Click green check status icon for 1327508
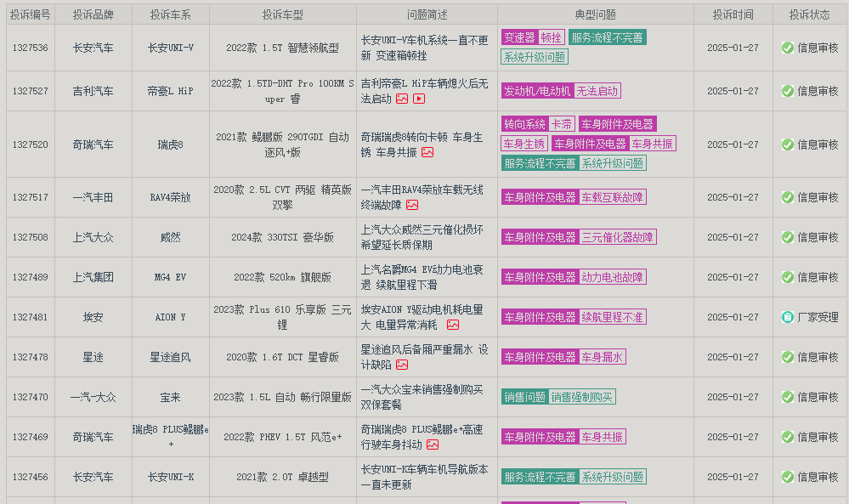849x504 pixels. [x=788, y=237]
